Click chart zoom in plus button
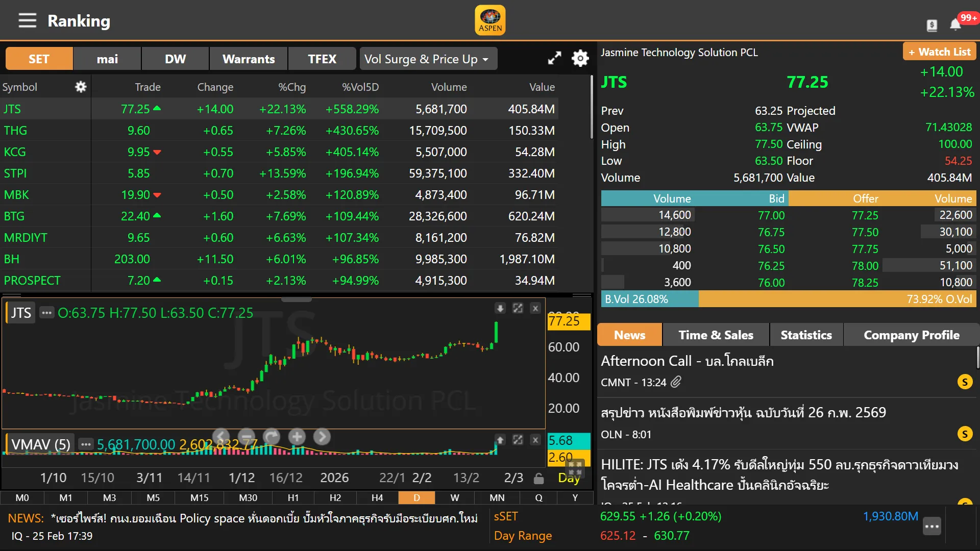 (297, 437)
